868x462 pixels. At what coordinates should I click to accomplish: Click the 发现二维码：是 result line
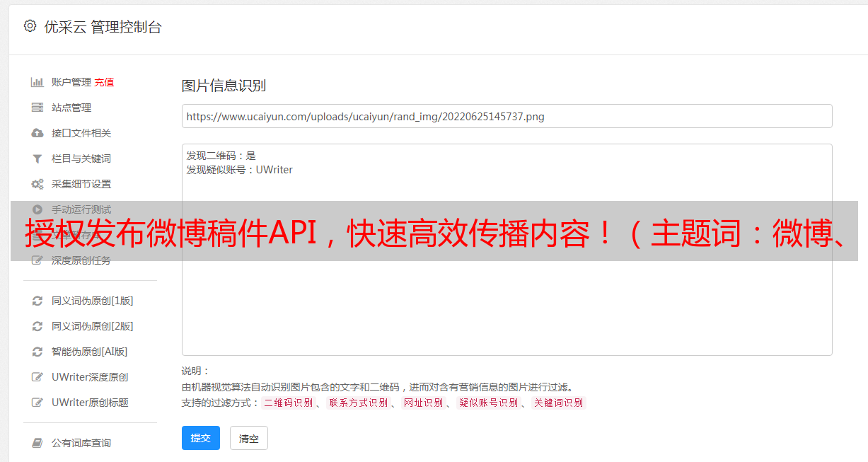(221, 156)
